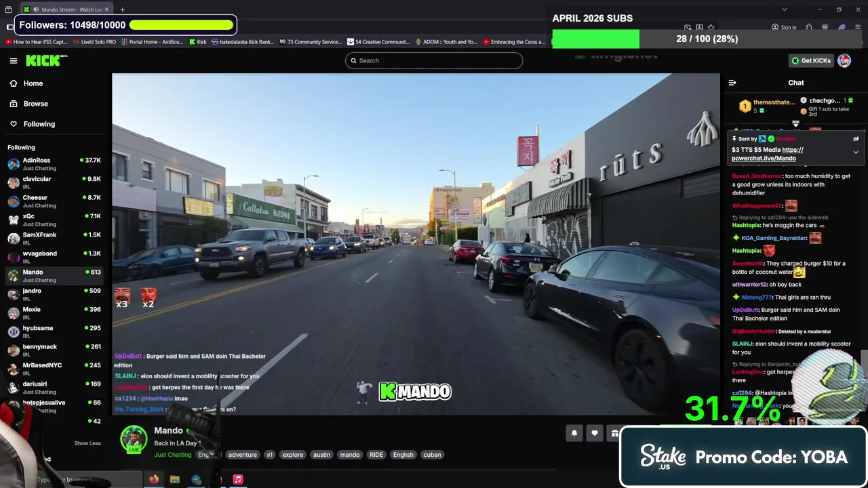
Task: Open bakedalaska Kick Rank bookmark
Action: coord(243,42)
